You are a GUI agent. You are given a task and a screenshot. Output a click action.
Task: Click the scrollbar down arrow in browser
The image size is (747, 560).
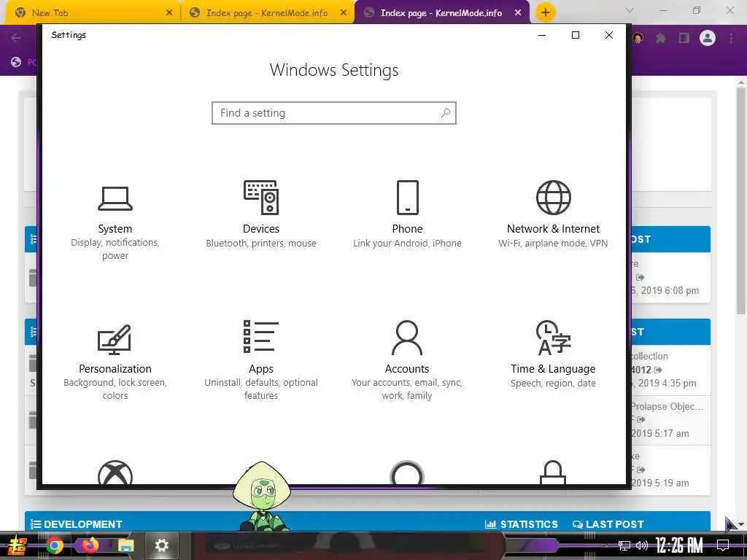(740, 524)
